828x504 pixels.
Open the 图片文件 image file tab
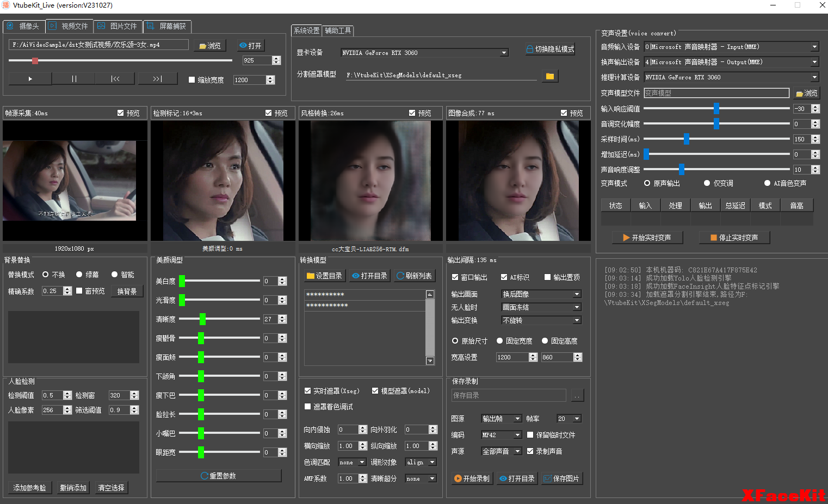point(118,26)
